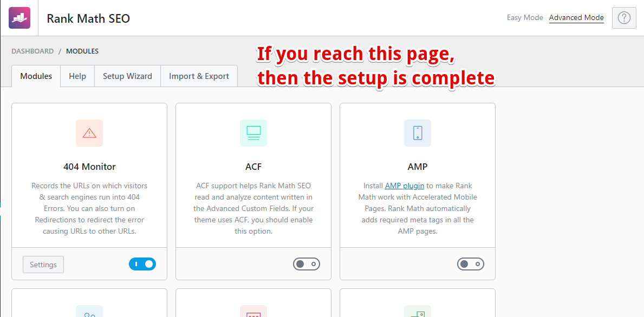Click the ACF module title
The height and width of the screenshot is (317, 644).
pyautogui.click(x=253, y=167)
